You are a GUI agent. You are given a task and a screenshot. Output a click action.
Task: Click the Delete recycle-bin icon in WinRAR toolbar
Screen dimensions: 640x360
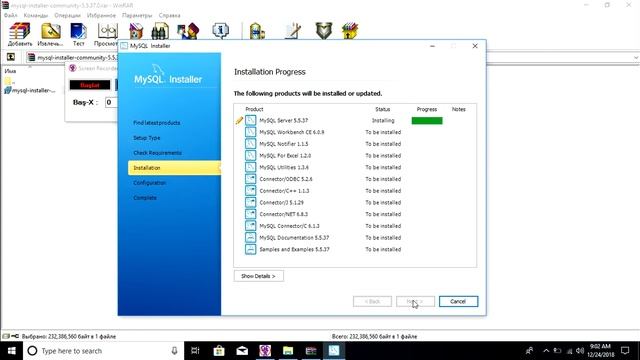[x=136, y=31]
